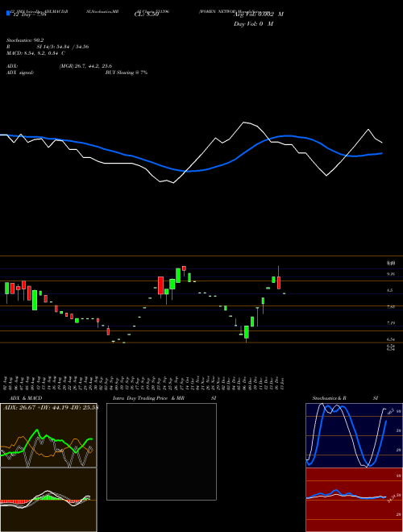Click the '02 Aug' first date axis label
The width and height of the screenshot is (403, 532).
coord(6,382)
